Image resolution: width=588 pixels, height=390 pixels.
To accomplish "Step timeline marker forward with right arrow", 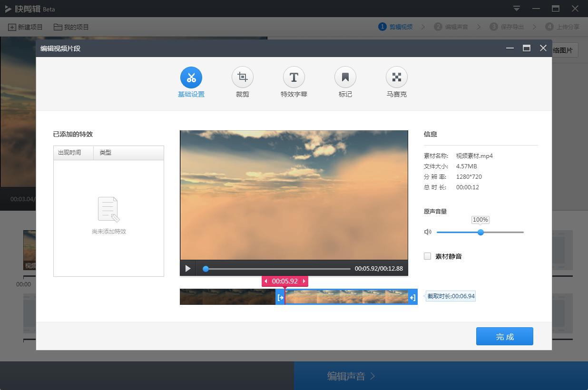I will click(x=304, y=281).
